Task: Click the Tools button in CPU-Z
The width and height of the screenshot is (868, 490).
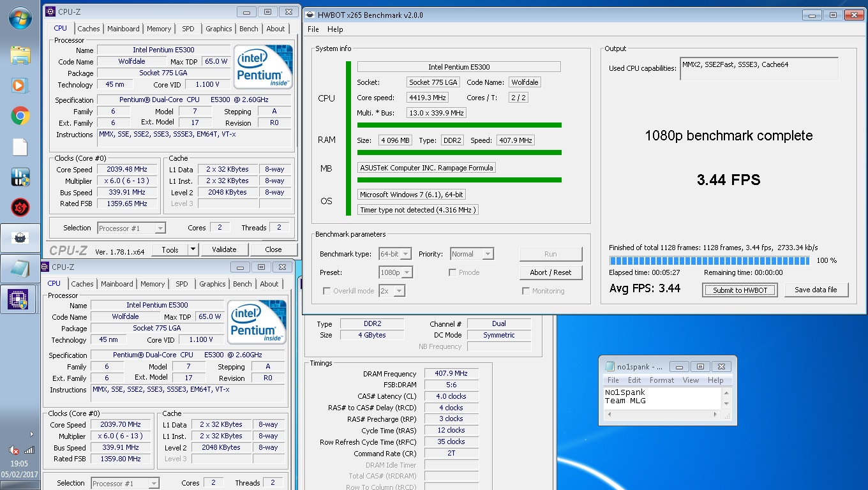Action: click(170, 249)
